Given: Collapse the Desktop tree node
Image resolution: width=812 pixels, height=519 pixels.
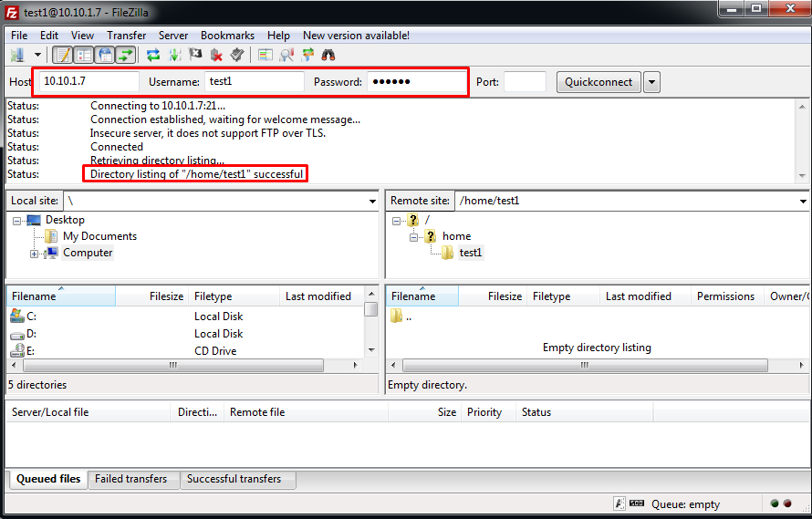Looking at the screenshot, I should point(16,221).
